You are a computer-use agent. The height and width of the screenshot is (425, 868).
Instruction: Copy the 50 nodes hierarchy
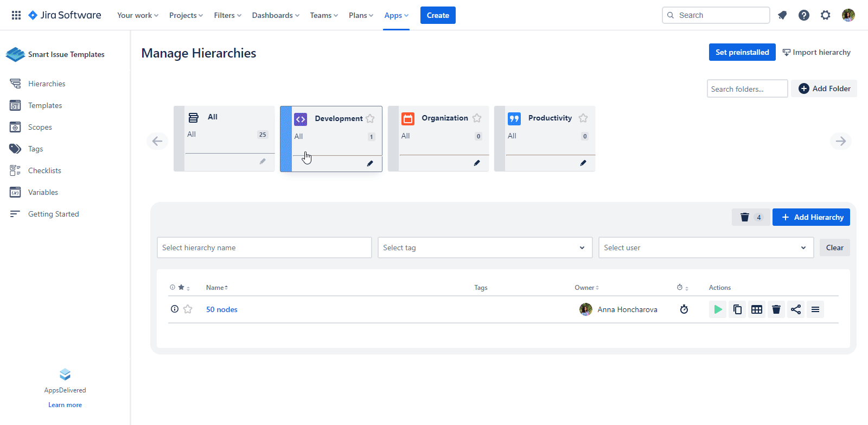[737, 309]
